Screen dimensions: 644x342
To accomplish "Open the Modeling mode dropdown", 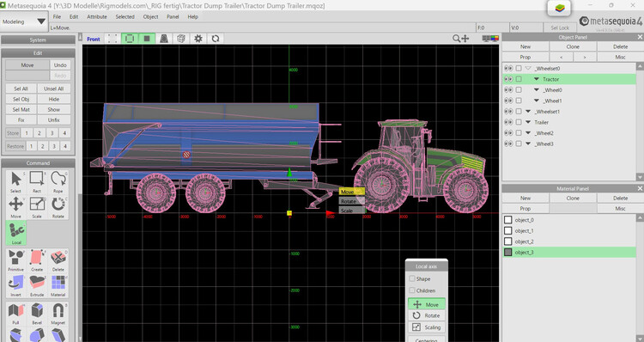I will click(x=24, y=21).
